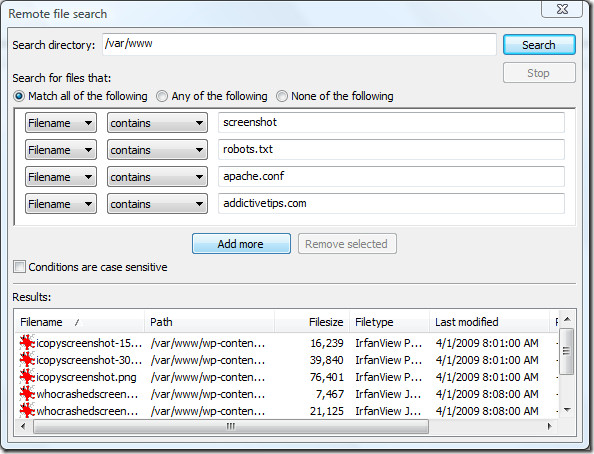Click the results list scroll-left arrow

click(23, 426)
